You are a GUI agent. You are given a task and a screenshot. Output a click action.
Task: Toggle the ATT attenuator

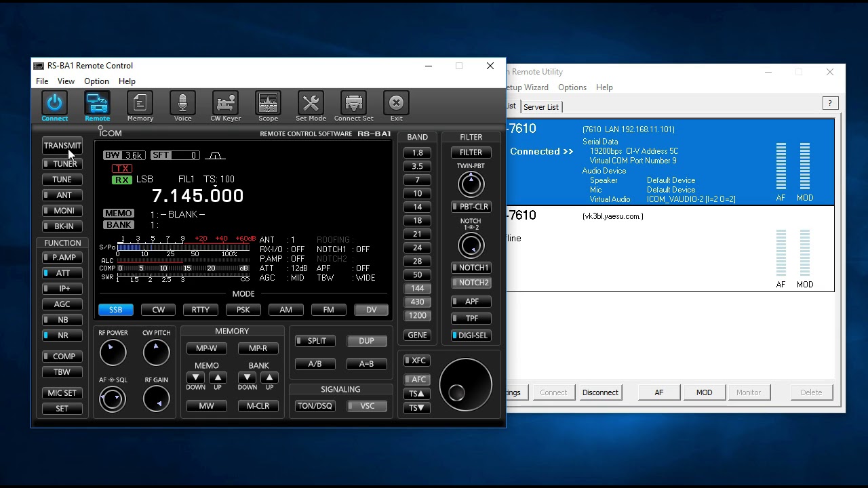click(62, 273)
